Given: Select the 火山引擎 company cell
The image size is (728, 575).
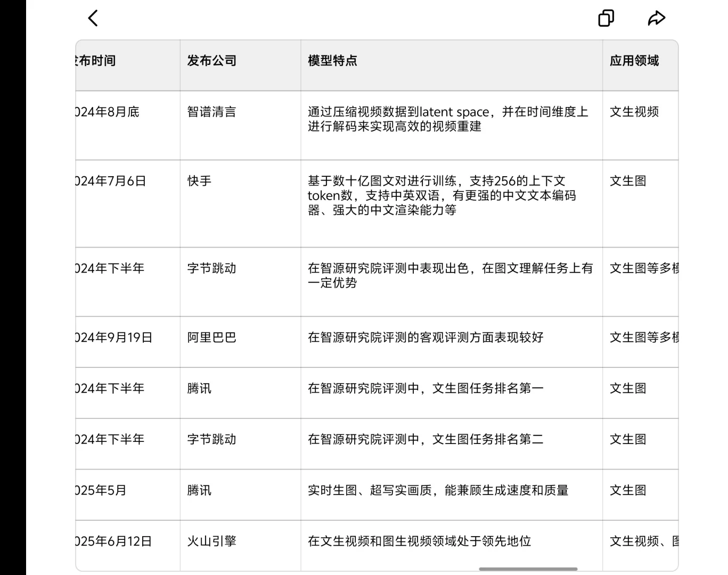Looking at the screenshot, I should [240, 546].
